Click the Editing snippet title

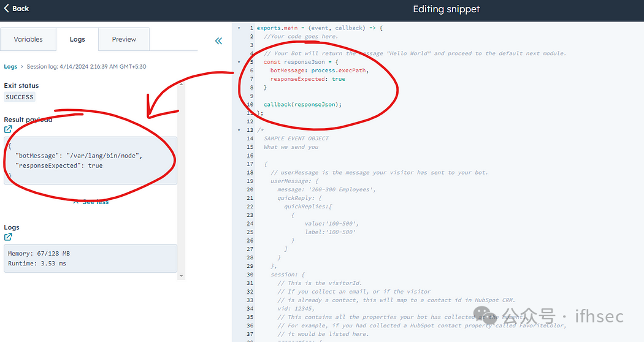447,9
